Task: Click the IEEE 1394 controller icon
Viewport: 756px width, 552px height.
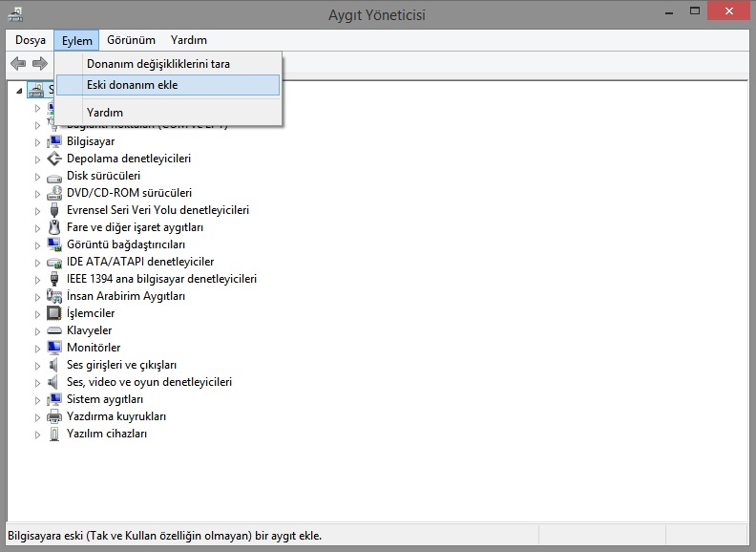Action: tap(54, 279)
